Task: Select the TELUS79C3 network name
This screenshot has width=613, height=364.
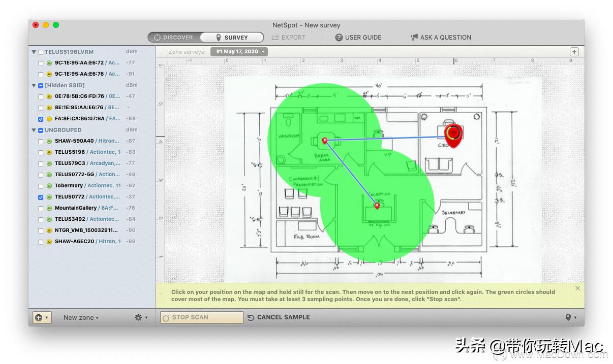Action: 70,163
